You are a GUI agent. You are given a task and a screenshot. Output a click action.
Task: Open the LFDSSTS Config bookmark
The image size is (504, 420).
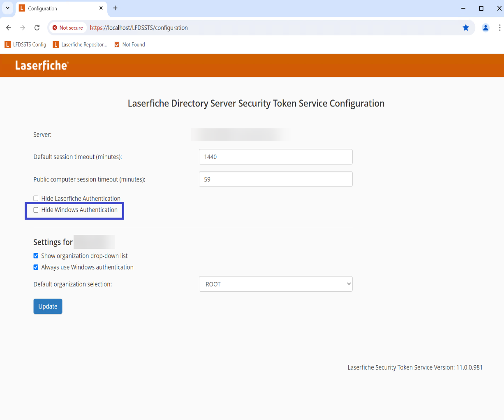(25, 44)
